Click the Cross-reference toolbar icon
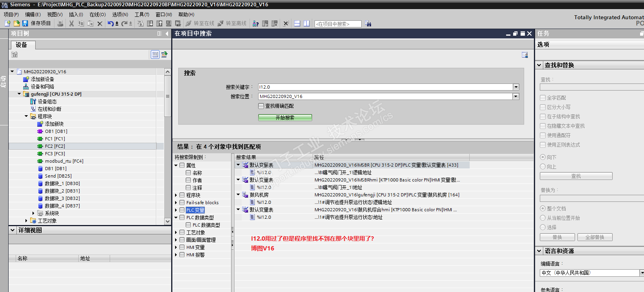 tap(286, 24)
